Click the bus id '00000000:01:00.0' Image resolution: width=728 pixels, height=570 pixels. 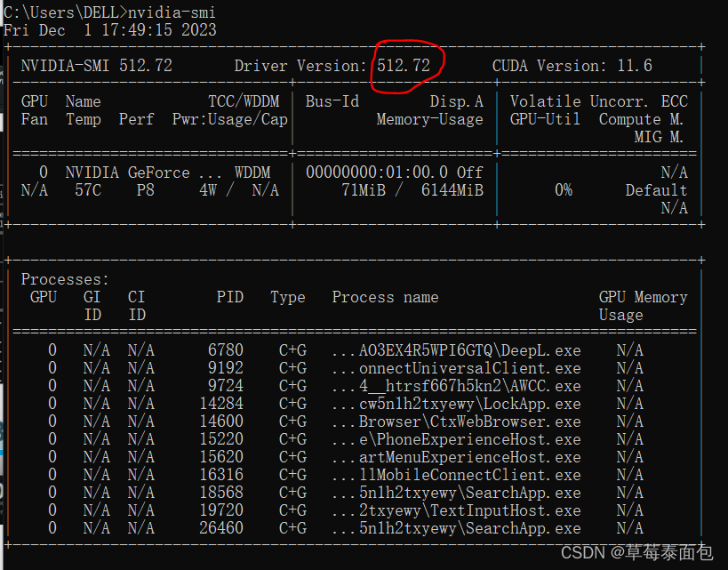click(377, 173)
